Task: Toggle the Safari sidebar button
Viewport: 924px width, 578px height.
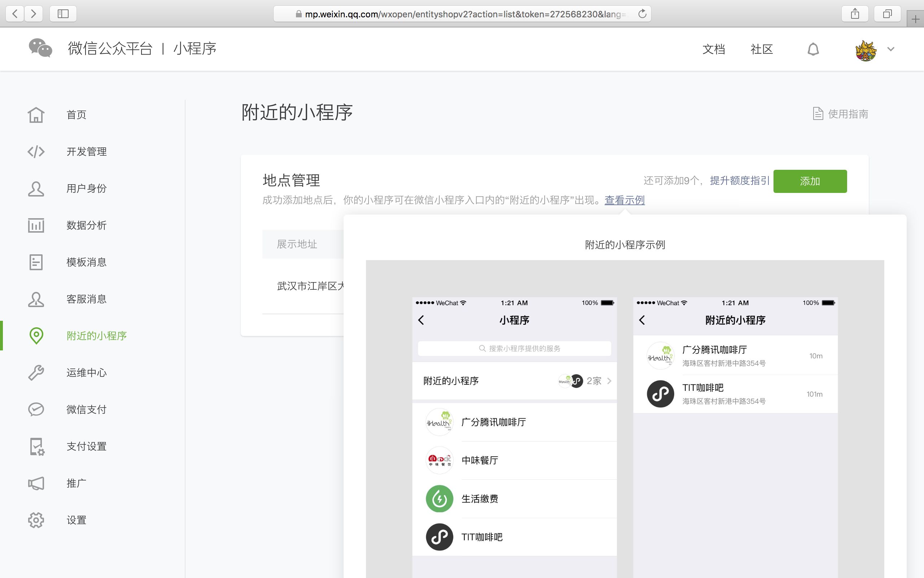Action: click(63, 14)
